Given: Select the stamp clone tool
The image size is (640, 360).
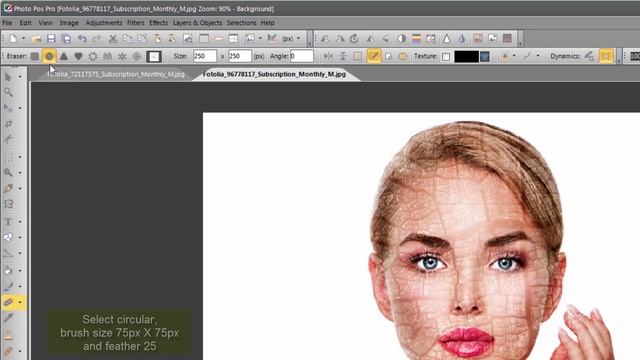Looking at the screenshot, I should (x=8, y=336).
